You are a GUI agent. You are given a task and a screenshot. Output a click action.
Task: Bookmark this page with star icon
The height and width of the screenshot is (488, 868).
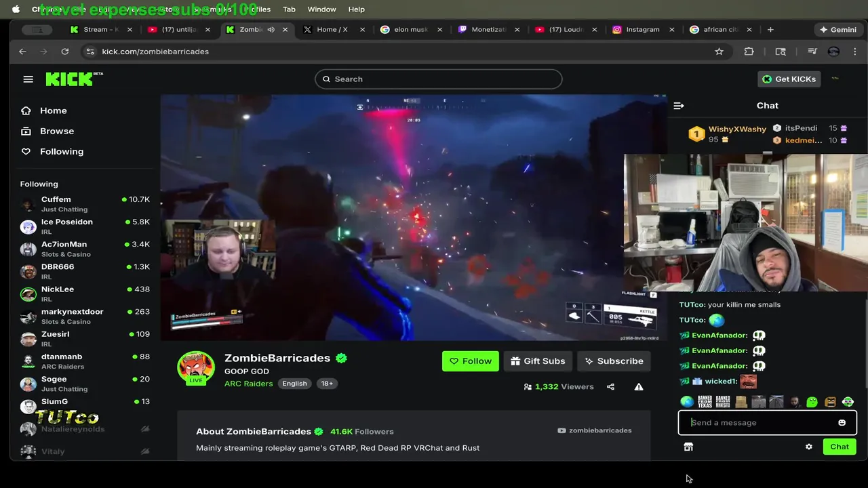coord(719,52)
